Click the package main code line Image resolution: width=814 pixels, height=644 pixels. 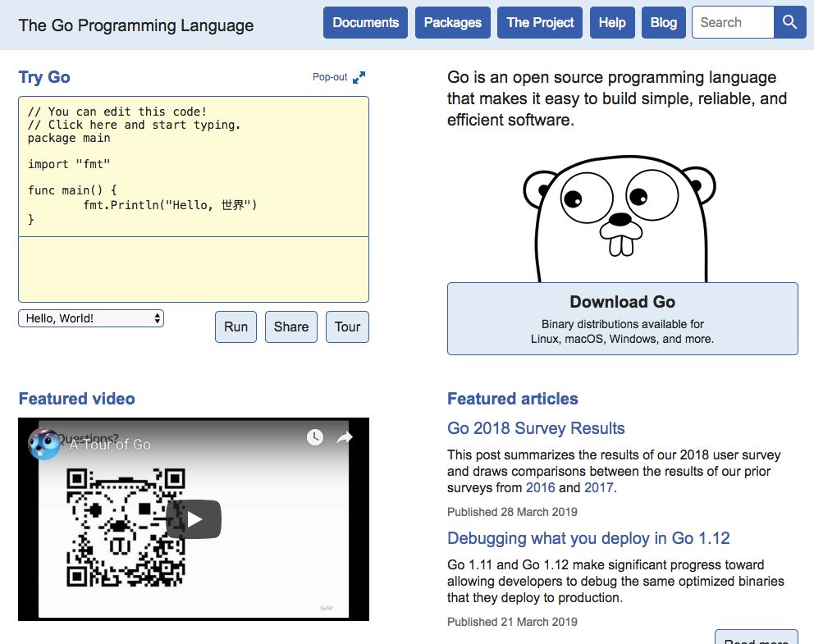[x=69, y=138]
